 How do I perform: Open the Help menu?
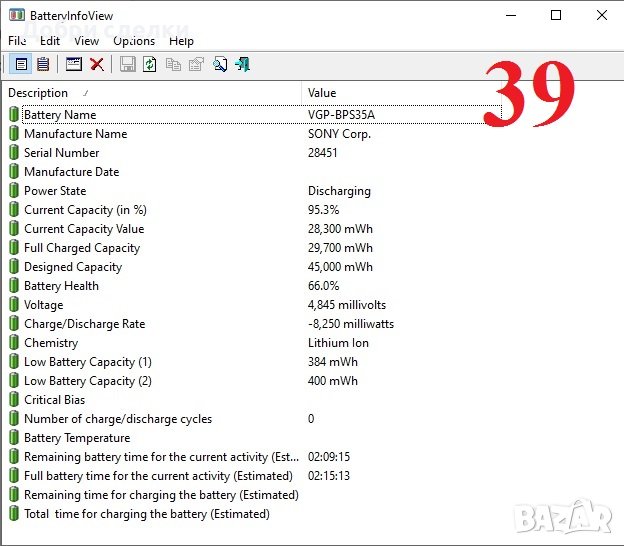(x=181, y=41)
